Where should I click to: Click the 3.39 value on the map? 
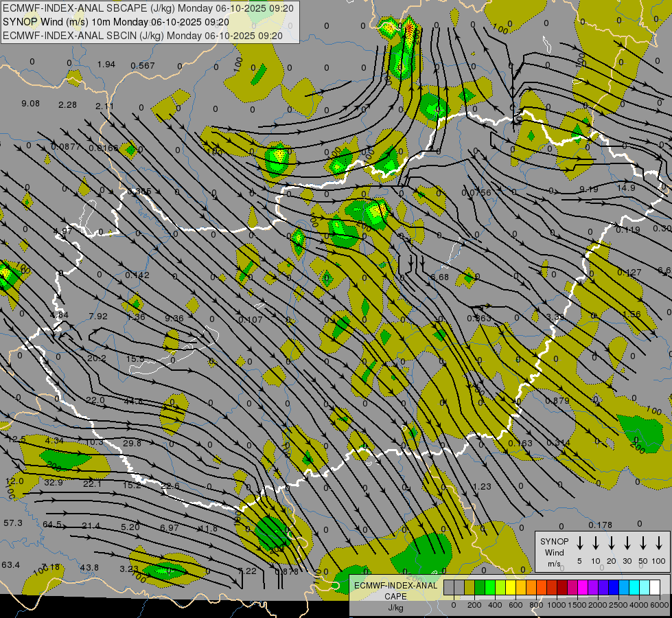pyautogui.click(x=555, y=317)
